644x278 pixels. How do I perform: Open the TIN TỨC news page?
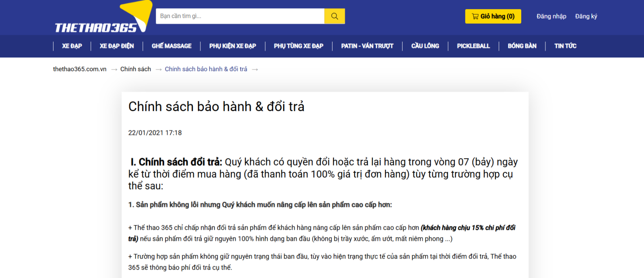coord(565,46)
